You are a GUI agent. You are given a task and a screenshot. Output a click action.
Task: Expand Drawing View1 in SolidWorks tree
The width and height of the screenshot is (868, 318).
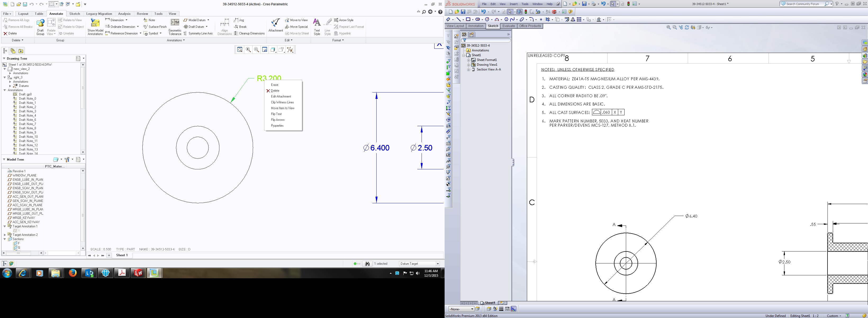point(468,65)
